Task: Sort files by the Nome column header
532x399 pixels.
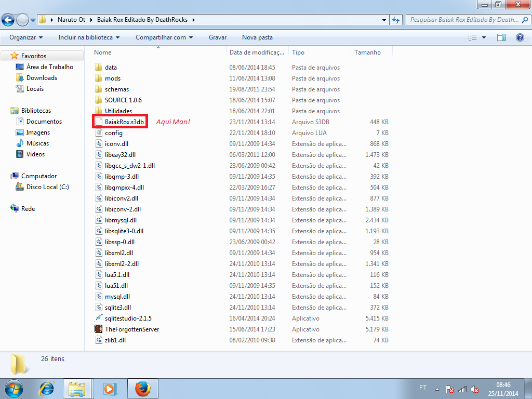Action: tap(158, 52)
